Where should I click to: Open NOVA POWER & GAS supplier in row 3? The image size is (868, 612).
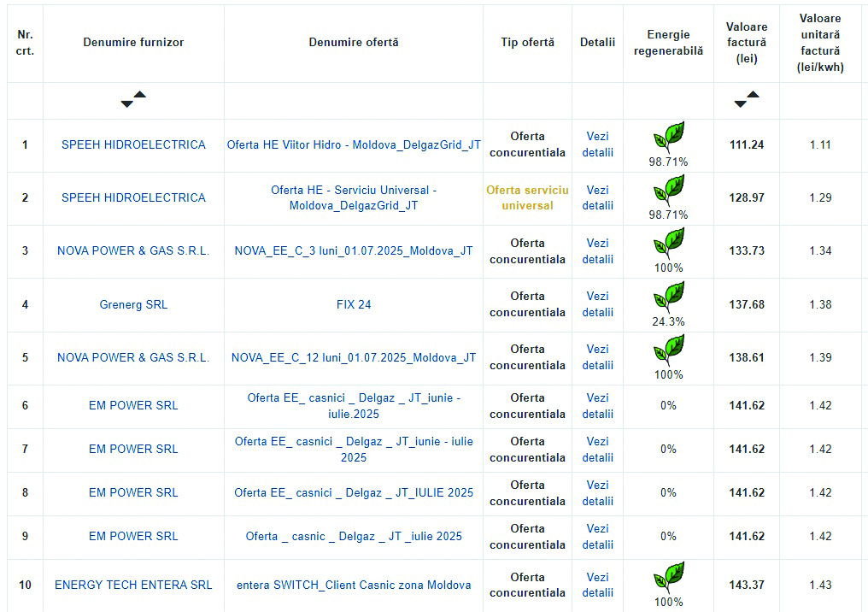point(133,251)
